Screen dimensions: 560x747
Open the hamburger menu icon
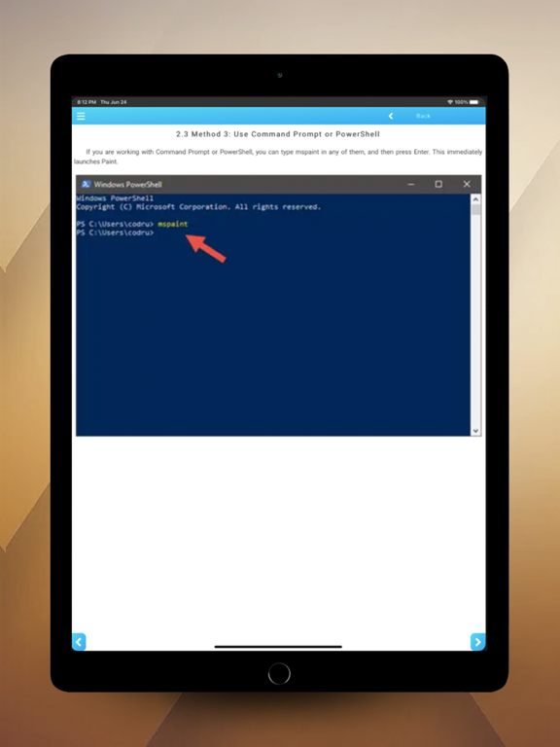(81, 116)
